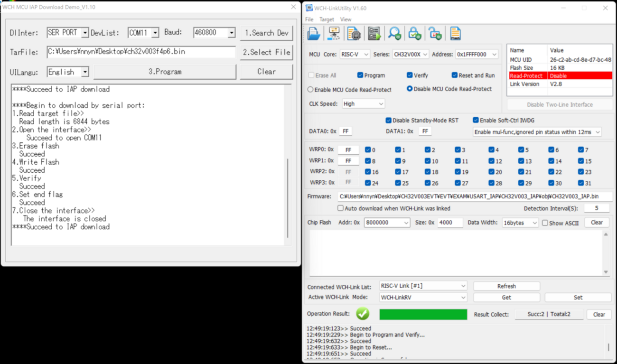Click the connect WCH-Link toolbar icon
The height and width of the screenshot is (364, 617).
coord(334,33)
